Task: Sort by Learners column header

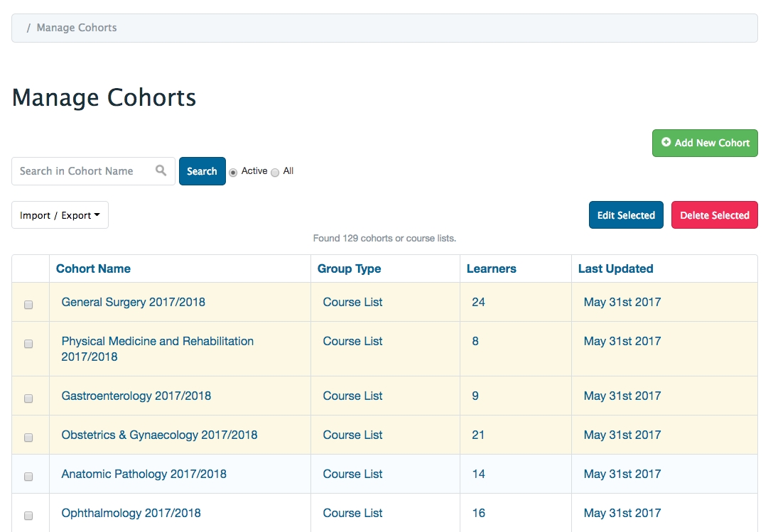Action: coord(491,268)
